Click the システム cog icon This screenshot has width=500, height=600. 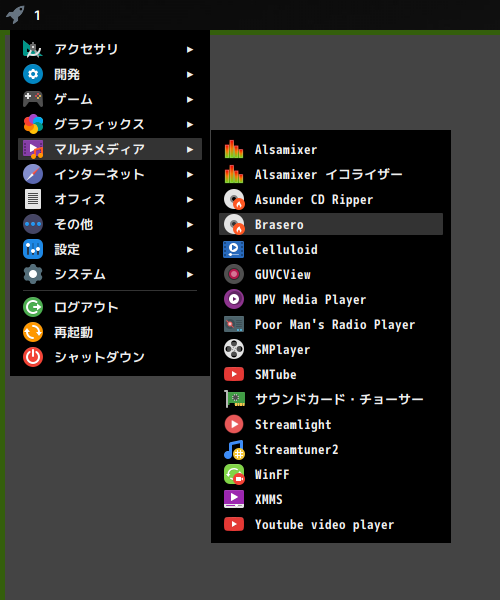click(33, 274)
